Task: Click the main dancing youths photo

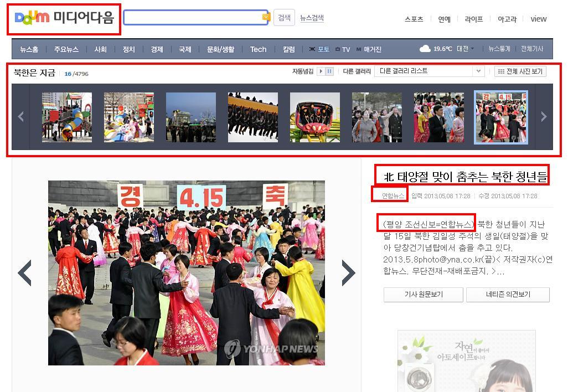Action: pyautogui.click(x=187, y=273)
